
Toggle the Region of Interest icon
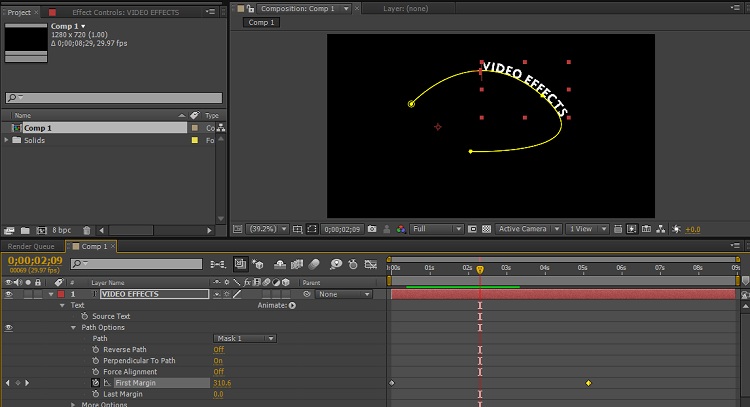click(472, 229)
